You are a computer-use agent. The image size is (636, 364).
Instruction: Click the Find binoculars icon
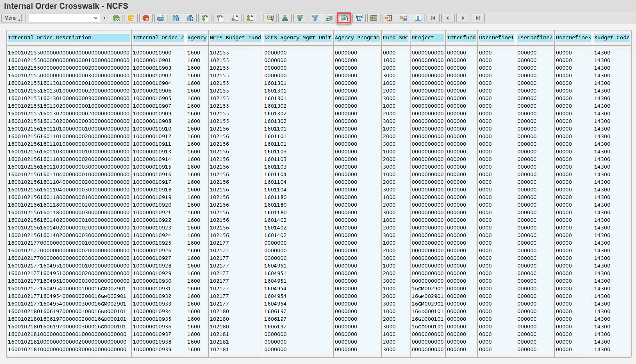click(175, 18)
